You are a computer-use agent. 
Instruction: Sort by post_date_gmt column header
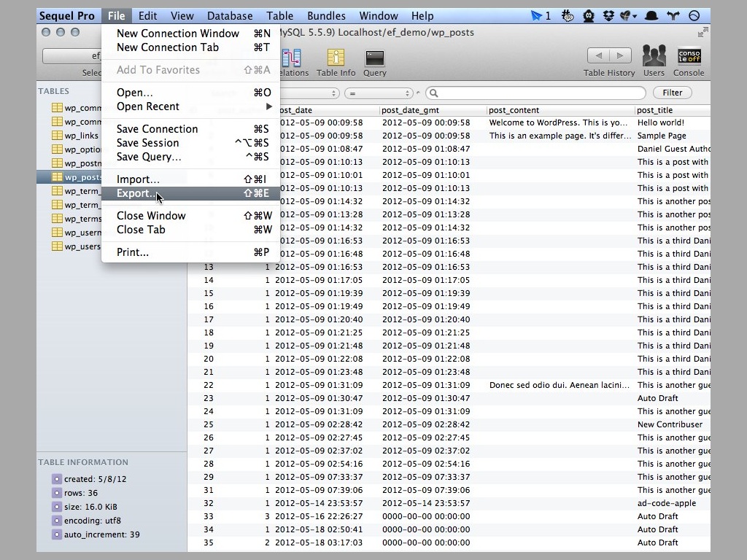(x=433, y=110)
